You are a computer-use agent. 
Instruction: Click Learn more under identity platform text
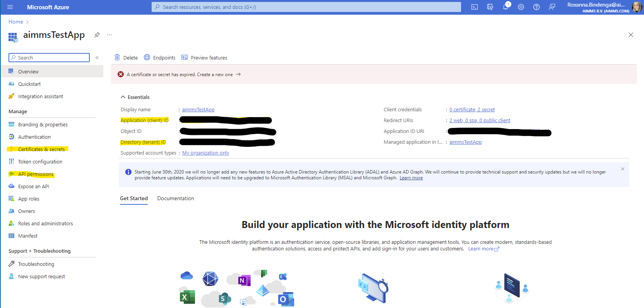(x=483, y=249)
